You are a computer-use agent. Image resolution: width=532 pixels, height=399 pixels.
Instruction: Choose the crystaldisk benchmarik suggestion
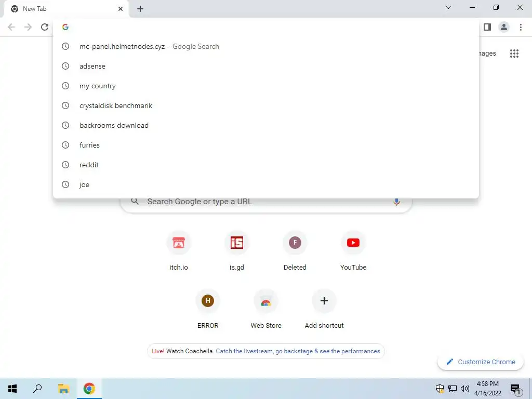click(266, 105)
